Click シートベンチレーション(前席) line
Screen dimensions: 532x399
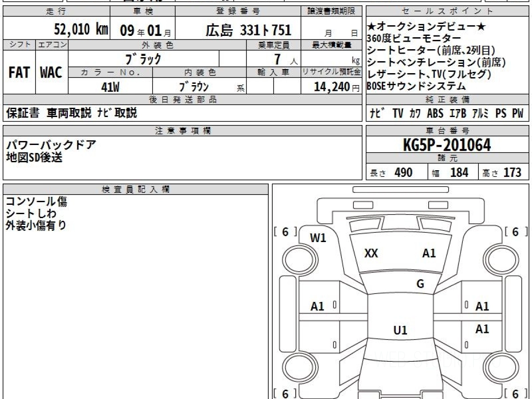pyautogui.click(x=436, y=63)
